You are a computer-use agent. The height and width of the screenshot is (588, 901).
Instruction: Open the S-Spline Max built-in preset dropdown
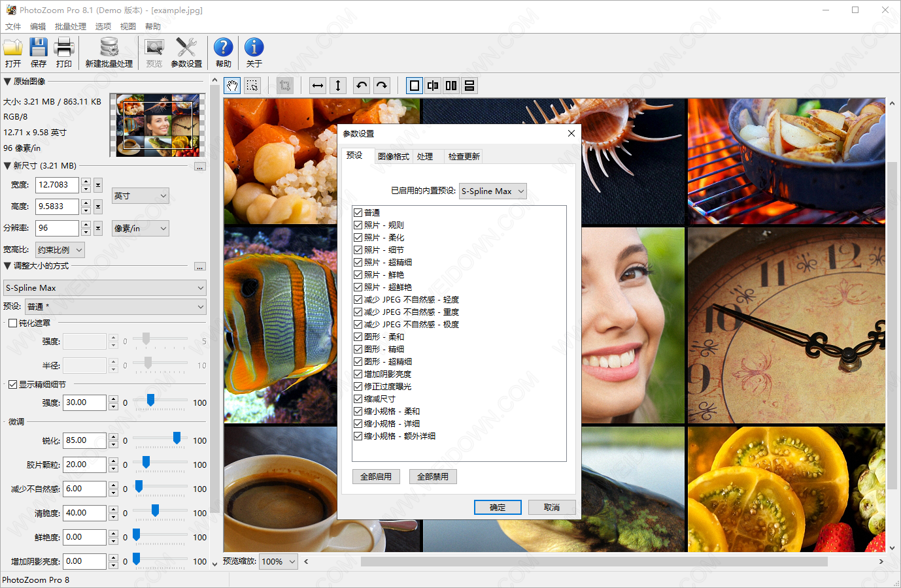click(492, 191)
